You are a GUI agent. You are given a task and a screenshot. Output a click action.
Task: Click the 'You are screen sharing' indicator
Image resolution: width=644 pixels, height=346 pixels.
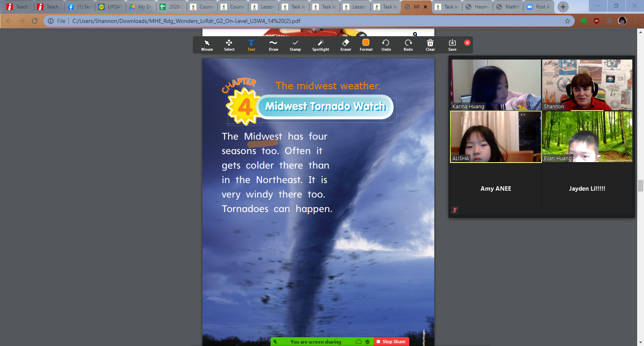[316, 342]
